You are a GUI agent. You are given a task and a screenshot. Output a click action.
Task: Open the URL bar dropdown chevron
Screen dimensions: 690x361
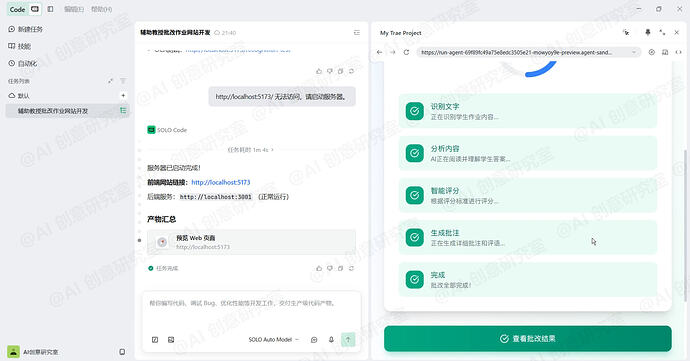634,52
